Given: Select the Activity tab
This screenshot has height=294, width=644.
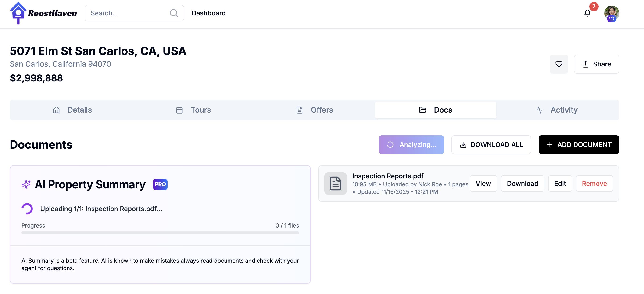Looking at the screenshot, I should pos(557,110).
